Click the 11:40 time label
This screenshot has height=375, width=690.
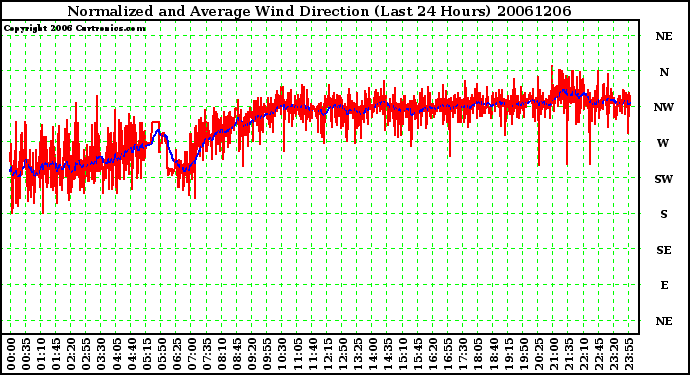(312, 354)
